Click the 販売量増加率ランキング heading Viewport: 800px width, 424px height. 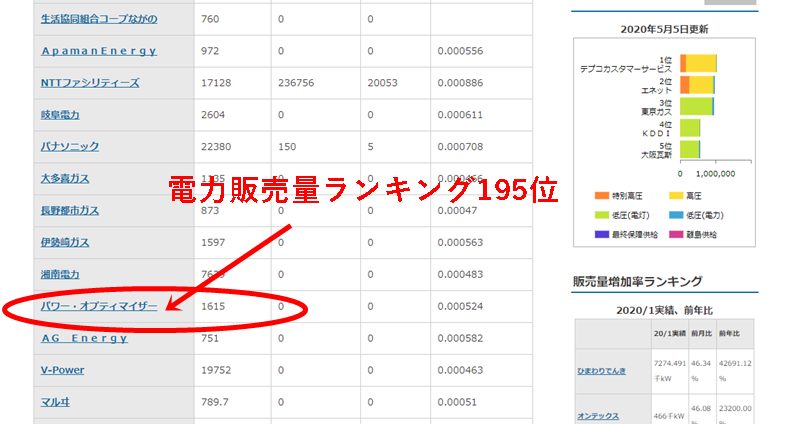(638, 281)
